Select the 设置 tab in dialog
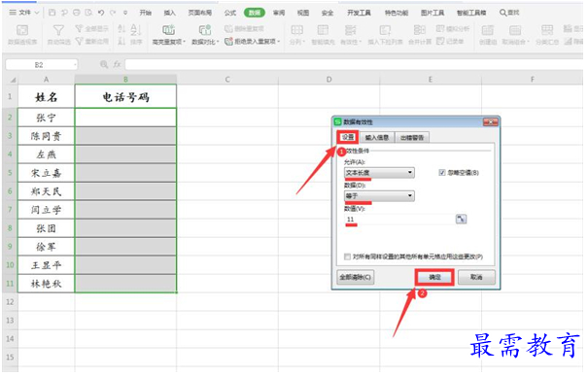588x376 pixels. (348, 137)
